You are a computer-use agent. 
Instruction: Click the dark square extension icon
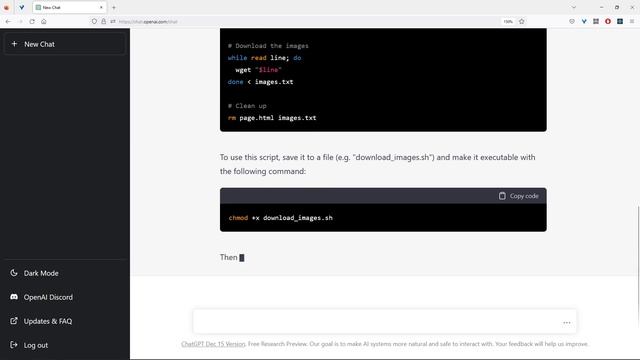pyautogui.click(x=620, y=21)
